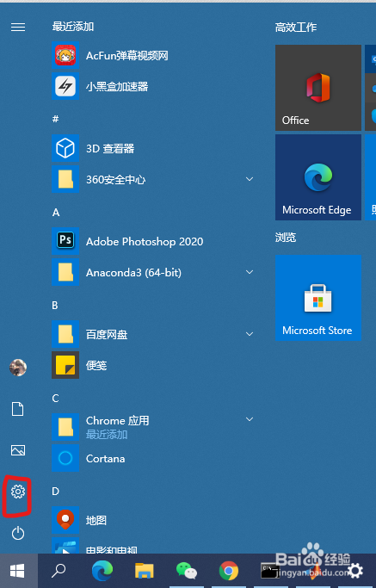Open the user account avatar

18,367
